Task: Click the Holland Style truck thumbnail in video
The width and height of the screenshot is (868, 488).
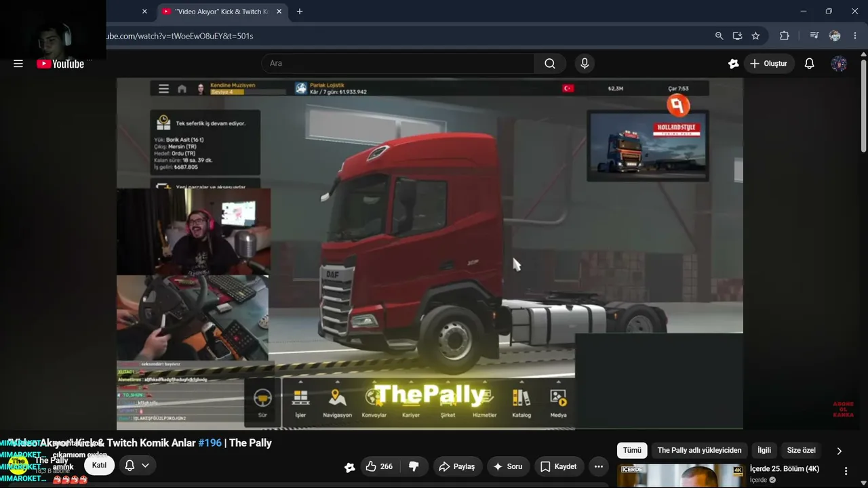Action: [x=648, y=146]
